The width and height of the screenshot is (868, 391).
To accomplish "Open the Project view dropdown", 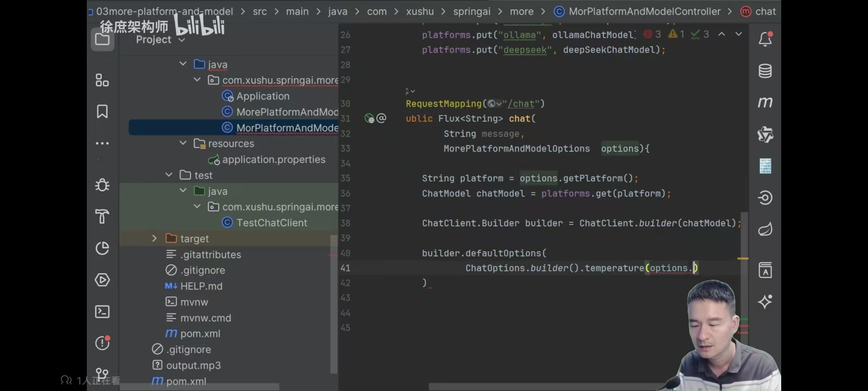I will 161,40.
